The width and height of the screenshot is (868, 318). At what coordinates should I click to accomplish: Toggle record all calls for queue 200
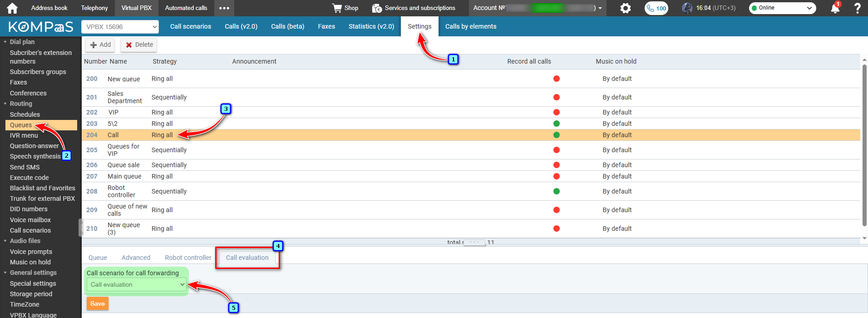[557, 79]
